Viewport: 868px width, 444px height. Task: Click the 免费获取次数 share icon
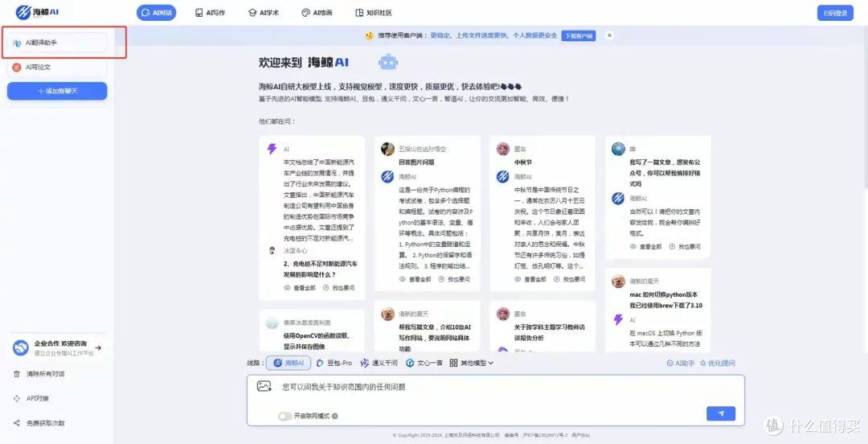[x=16, y=423]
